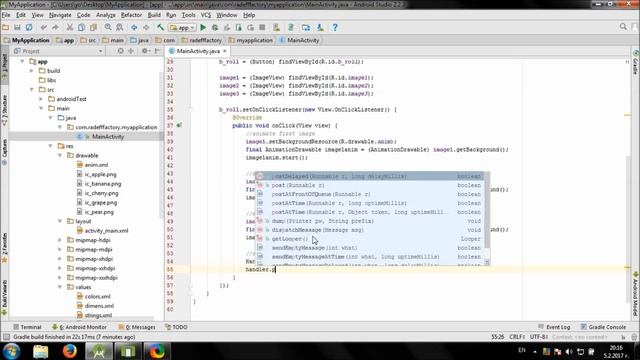The image size is (640, 360).
Task: Click the Save All toolbar icon
Action: (x=17, y=27)
